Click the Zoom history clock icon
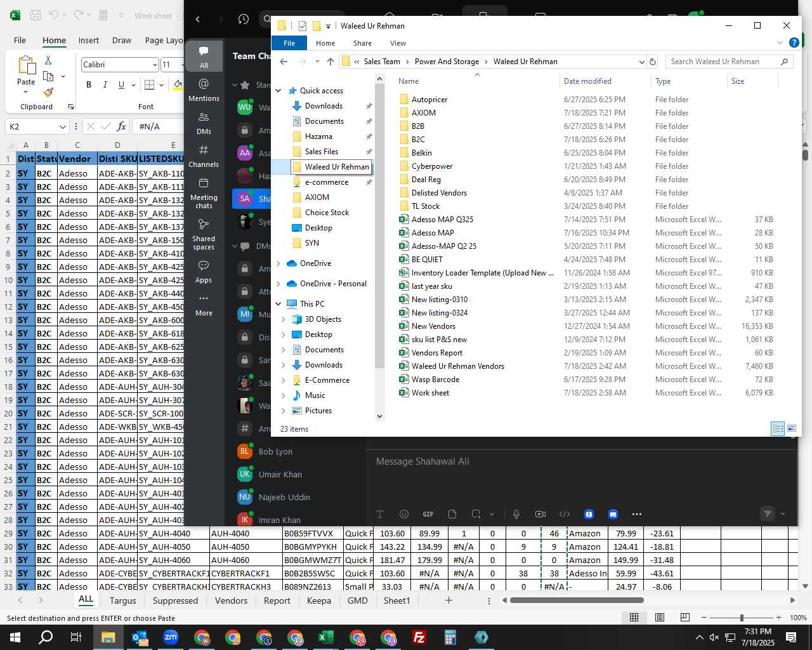Screen dimensions: 812x650 coord(243,19)
